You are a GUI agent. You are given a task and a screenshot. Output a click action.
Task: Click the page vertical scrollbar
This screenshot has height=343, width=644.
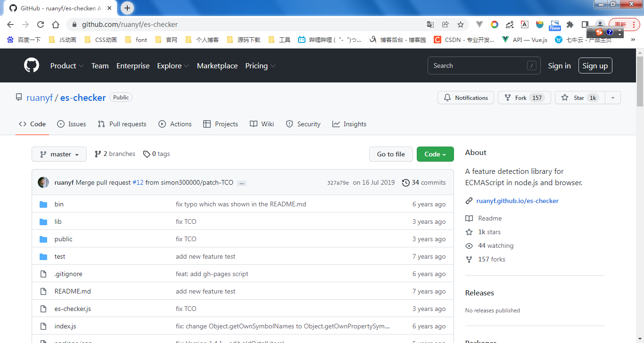tap(640, 82)
